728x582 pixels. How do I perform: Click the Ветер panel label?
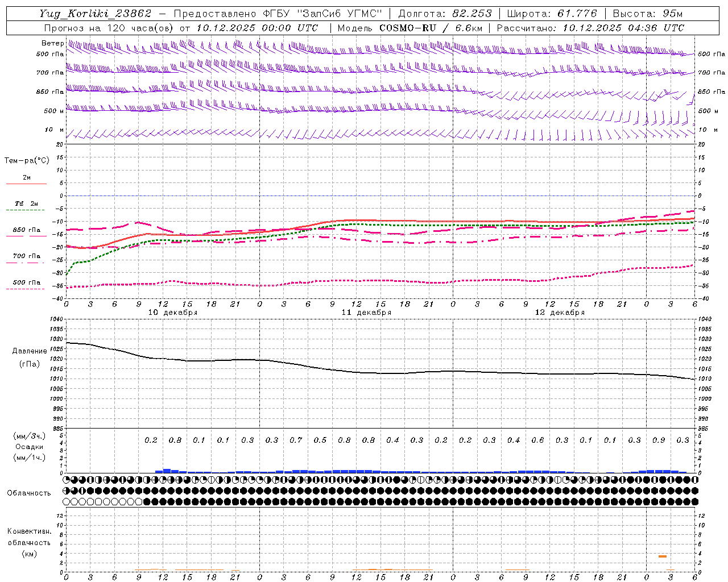point(52,43)
